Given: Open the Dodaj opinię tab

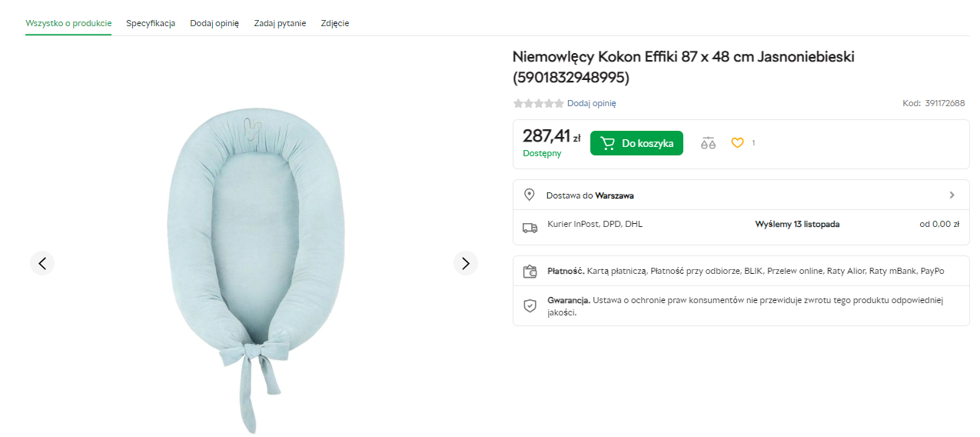Looking at the screenshot, I should tap(214, 23).
